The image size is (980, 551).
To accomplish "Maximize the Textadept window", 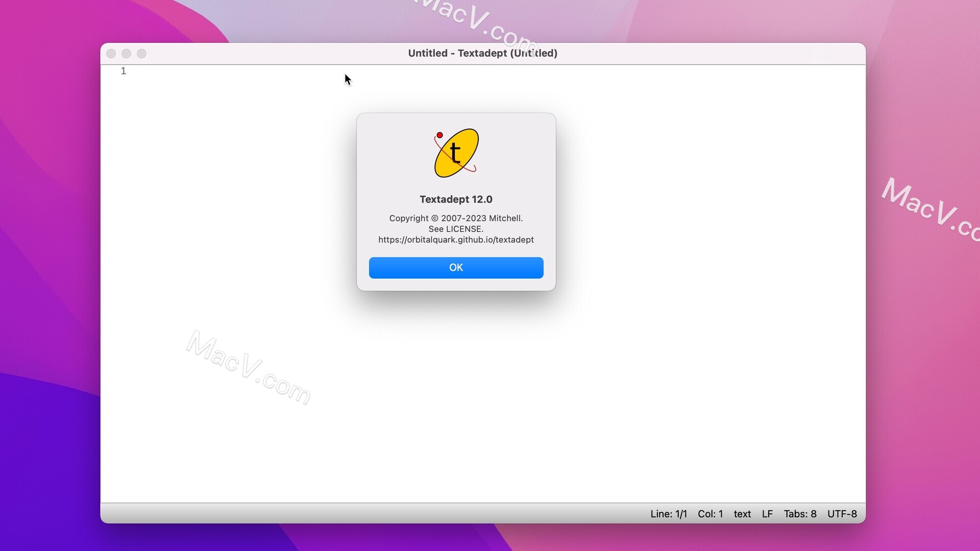I will pos(141,54).
